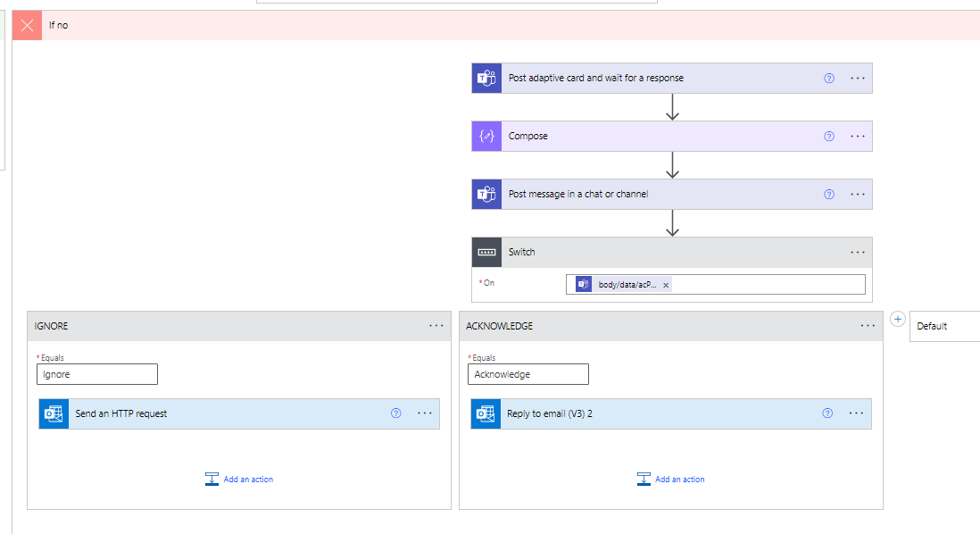Open help for Post adaptive card action
Viewport: 980px width, 534px height.
coord(829,78)
